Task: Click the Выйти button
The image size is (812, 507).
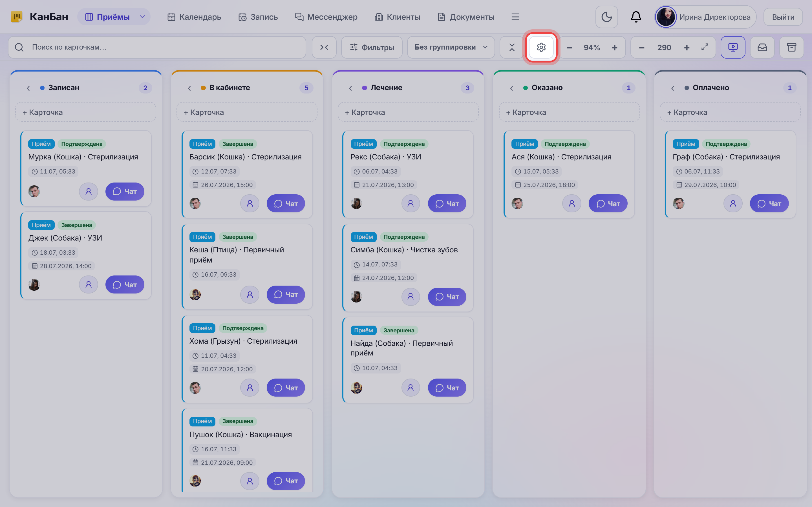Action: pos(783,17)
